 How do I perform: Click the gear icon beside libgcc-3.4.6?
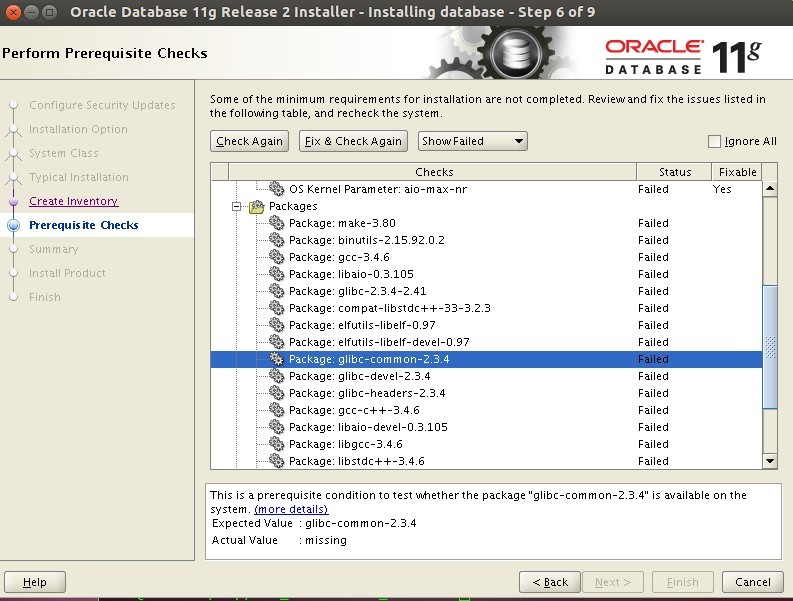(276, 444)
